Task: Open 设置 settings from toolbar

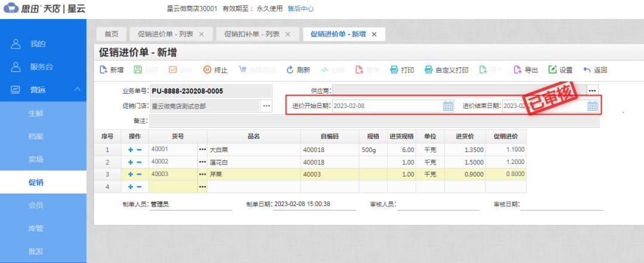Action: click(x=560, y=70)
